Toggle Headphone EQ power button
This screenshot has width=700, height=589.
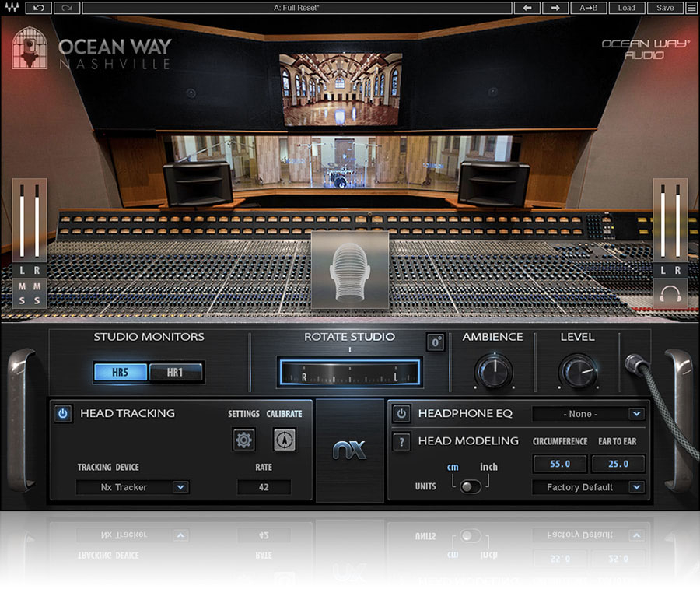click(x=401, y=414)
